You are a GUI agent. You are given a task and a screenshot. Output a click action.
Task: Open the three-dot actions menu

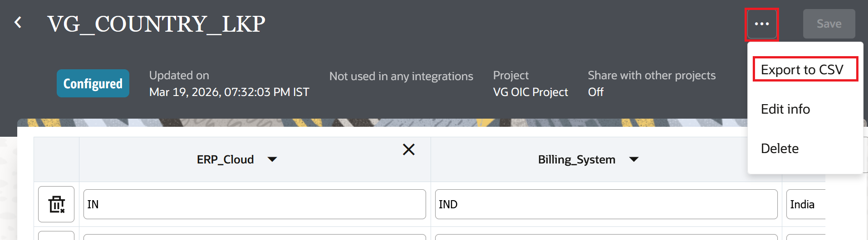[x=761, y=24]
